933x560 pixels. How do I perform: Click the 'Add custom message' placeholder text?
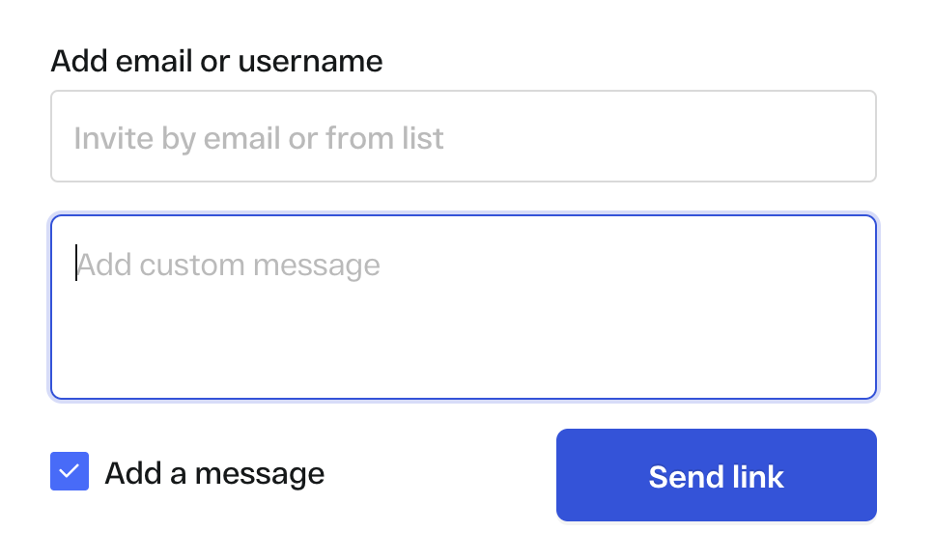coord(229,265)
